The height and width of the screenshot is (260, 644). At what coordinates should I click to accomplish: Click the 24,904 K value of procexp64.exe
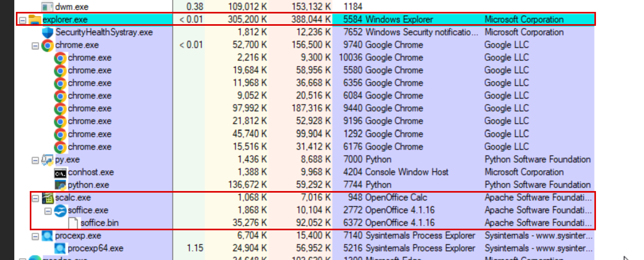pos(250,248)
